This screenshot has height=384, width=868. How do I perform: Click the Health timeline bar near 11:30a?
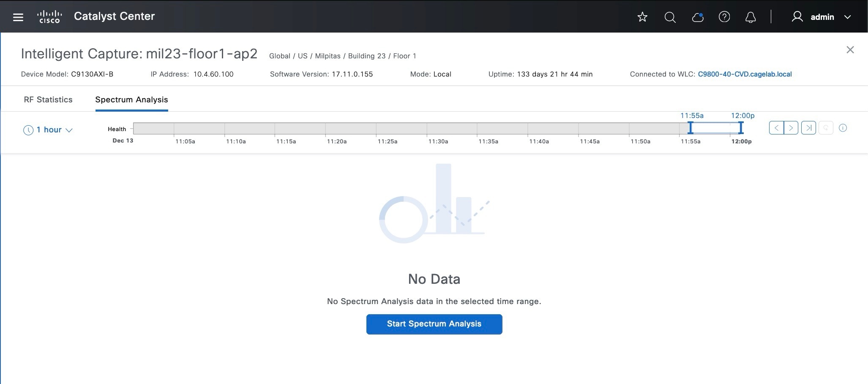click(x=427, y=128)
